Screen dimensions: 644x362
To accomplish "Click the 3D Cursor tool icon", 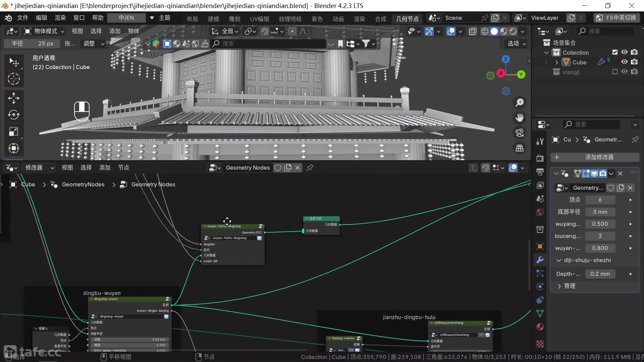I will [14, 79].
